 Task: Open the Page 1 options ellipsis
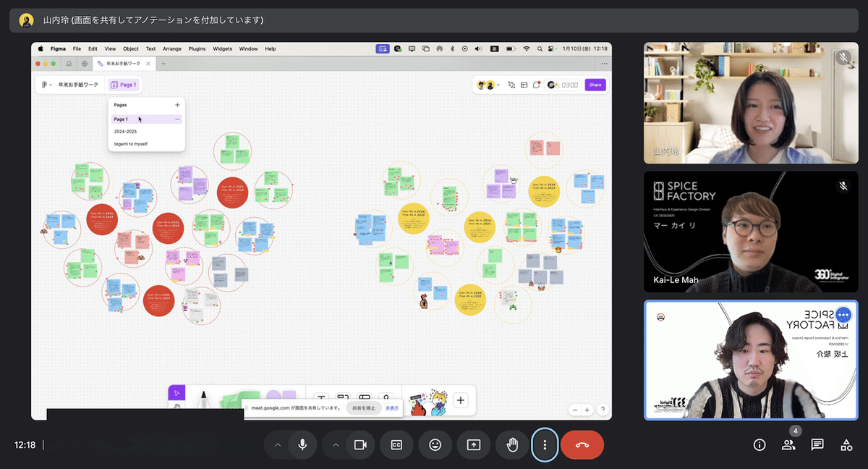[177, 119]
